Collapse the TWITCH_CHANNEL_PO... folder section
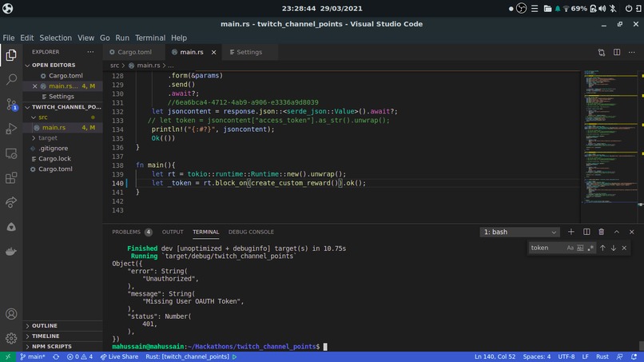Screen dimensions: 644x362 pos(62,107)
